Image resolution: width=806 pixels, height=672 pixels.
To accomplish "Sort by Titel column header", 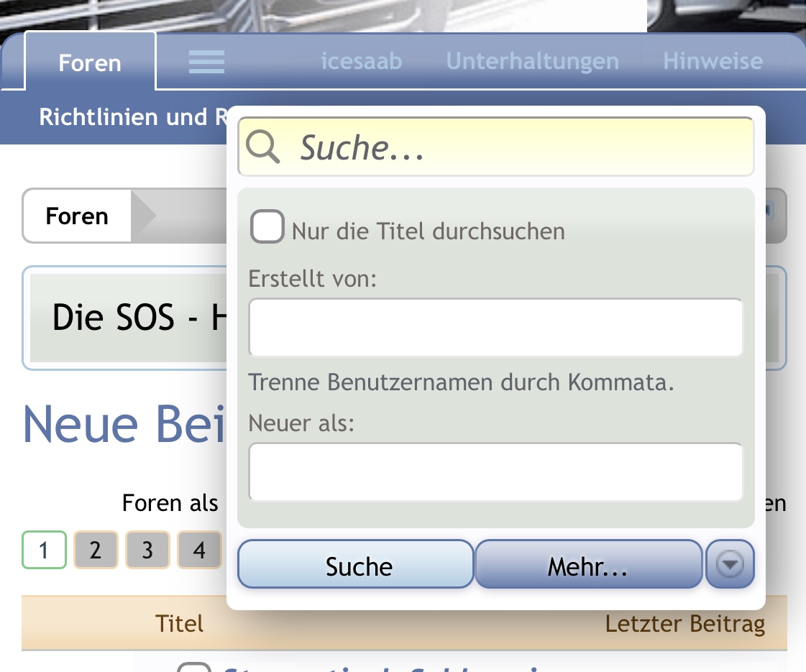I will point(180,624).
